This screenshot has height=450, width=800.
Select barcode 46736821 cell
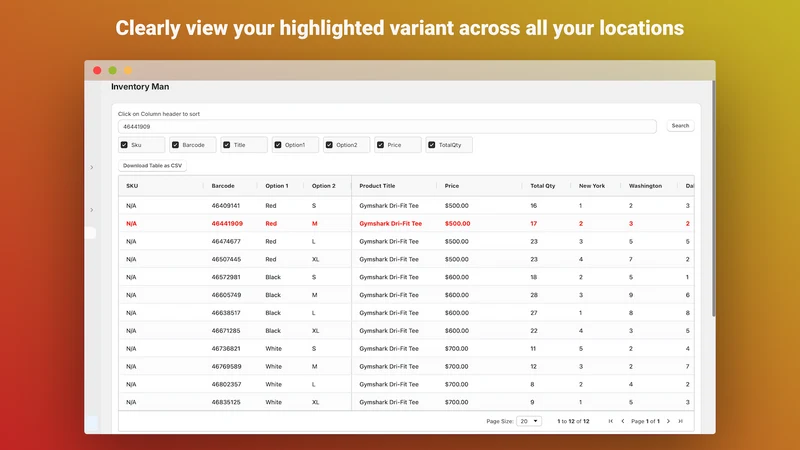[x=226, y=348]
